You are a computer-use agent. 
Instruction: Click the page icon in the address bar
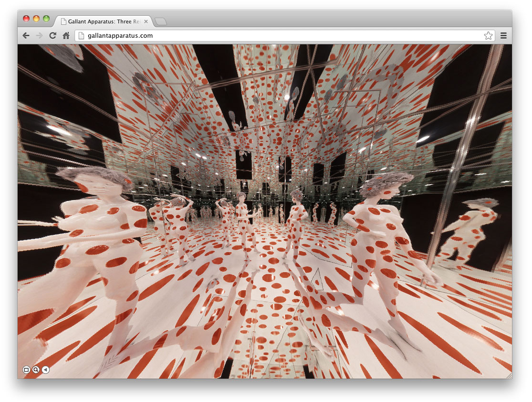82,36
